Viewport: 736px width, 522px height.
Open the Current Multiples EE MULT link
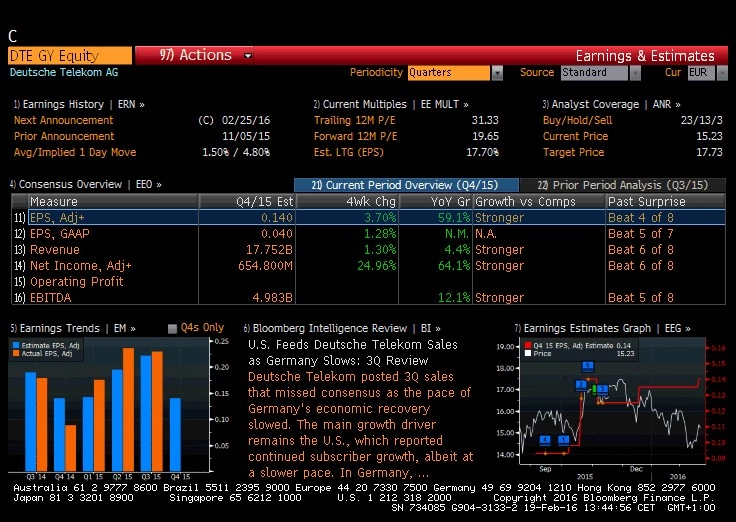tap(391, 104)
